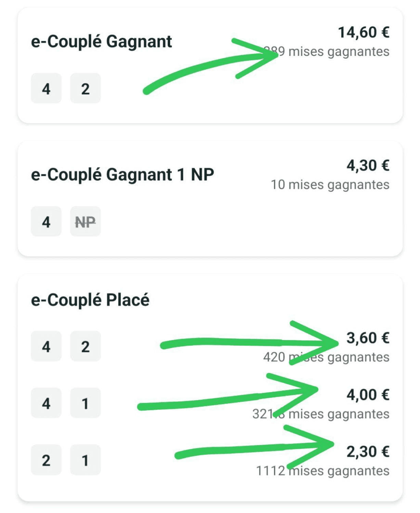This screenshot has height=513, width=420.
Task: Tap horse number 4 in e-Couplé Gagnant
Action: (46, 88)
